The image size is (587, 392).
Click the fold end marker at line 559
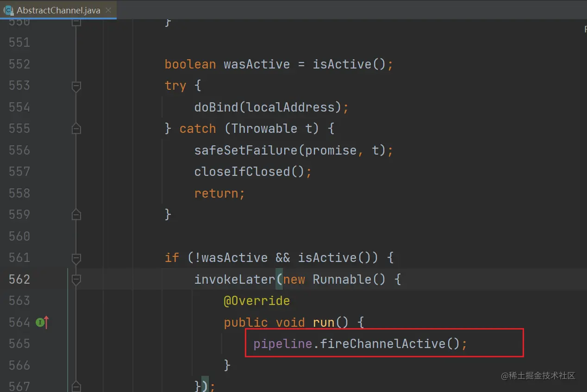click(76, 215)
